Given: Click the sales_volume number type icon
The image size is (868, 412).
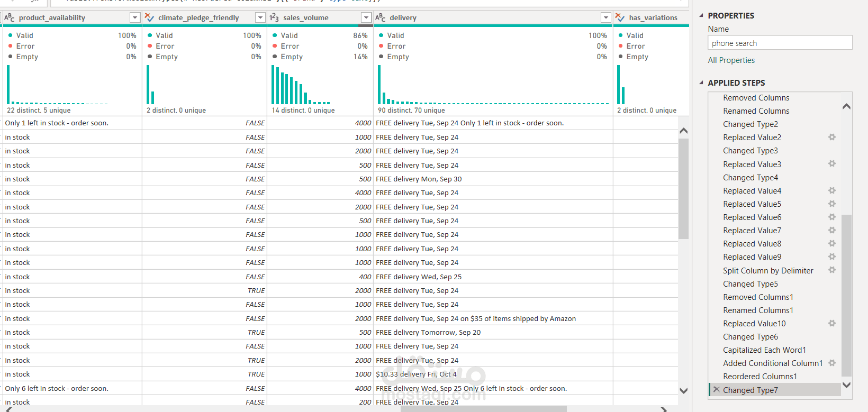Looking at the screenshot, I should [274, 17].
